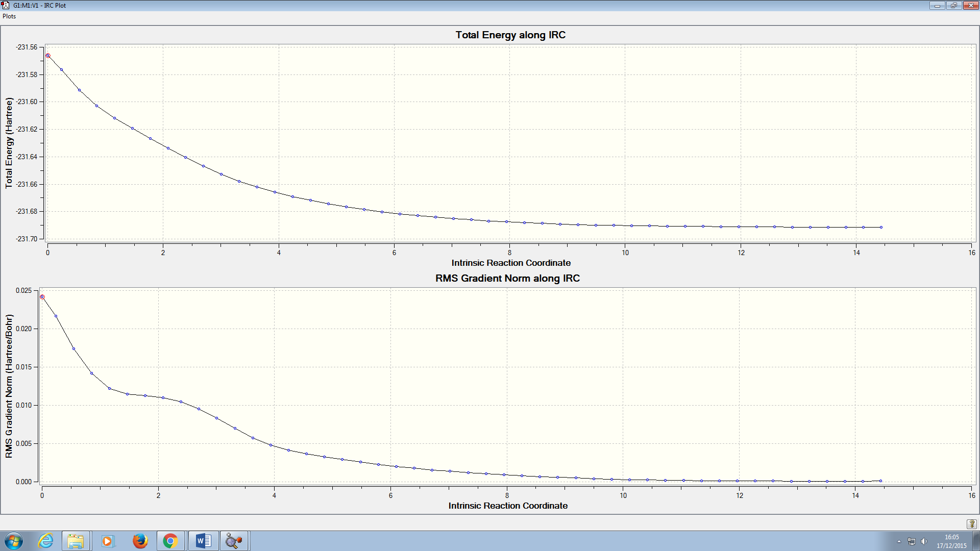980x551 pixels.
Task: Open File Explorer from the taskbar
Action: pos(76,541)
